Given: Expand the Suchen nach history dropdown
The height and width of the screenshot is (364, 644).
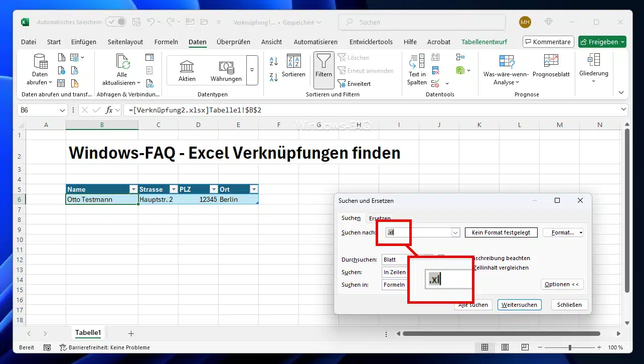Looking at the screenshot, I should tap(455, 232).
